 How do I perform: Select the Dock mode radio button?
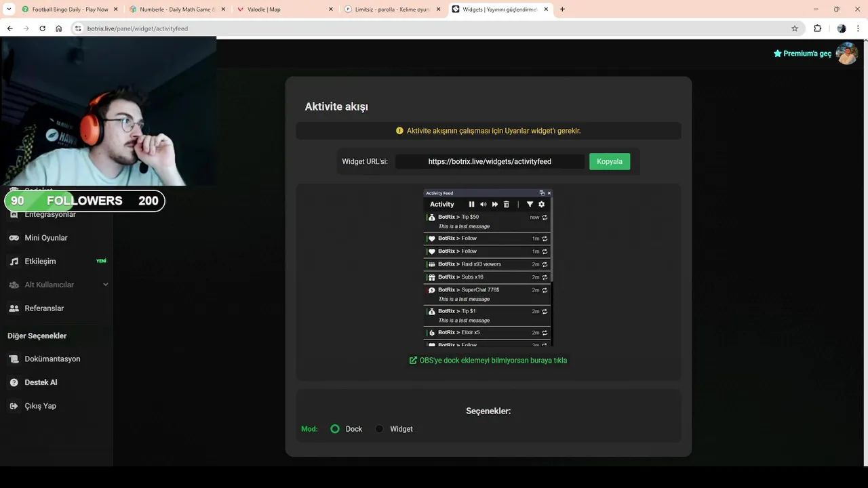pyautogui.click(x=335, y=429)
